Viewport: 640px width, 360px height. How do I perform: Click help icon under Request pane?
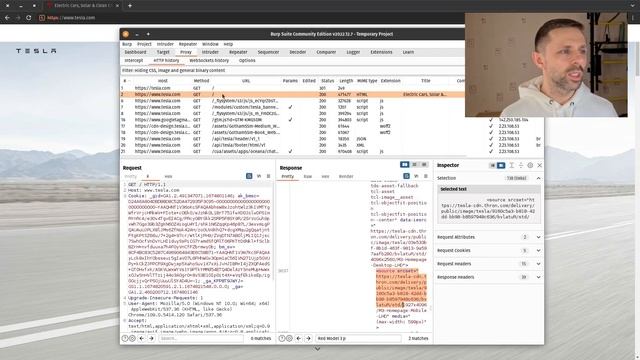pos(125,338)
